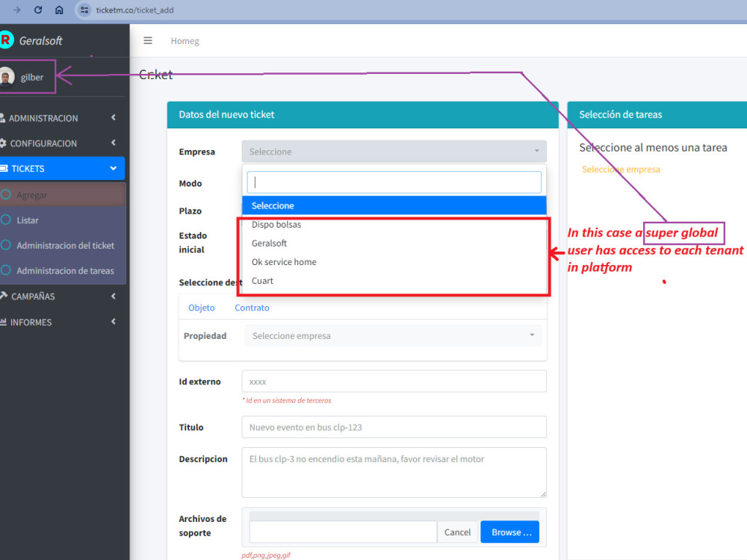Close the Empresa dropdown via its Seleccione box
The image size is (747, 560).
[394, 152]
